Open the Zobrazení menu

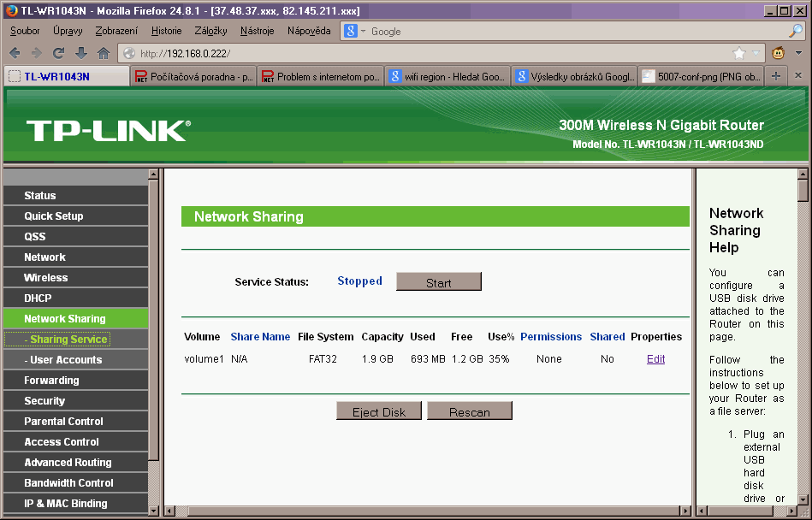(116, 31)
